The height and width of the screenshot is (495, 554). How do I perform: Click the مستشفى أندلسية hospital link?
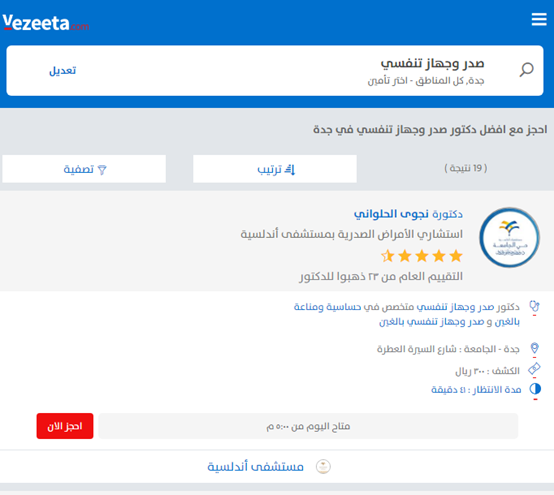click(255, 467)
